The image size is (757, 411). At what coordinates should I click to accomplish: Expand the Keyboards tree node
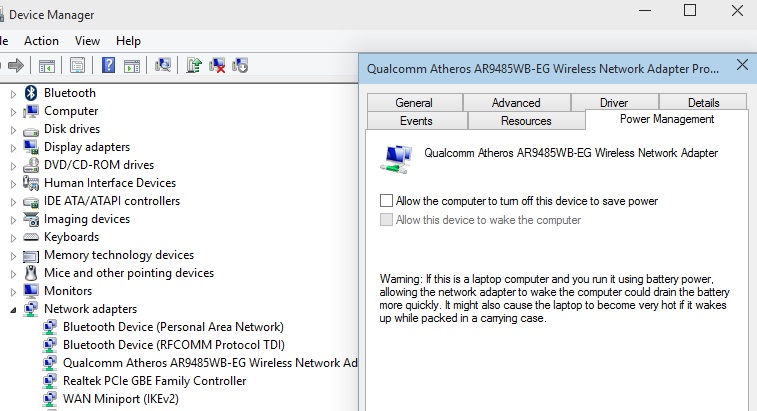click(14, 238)
